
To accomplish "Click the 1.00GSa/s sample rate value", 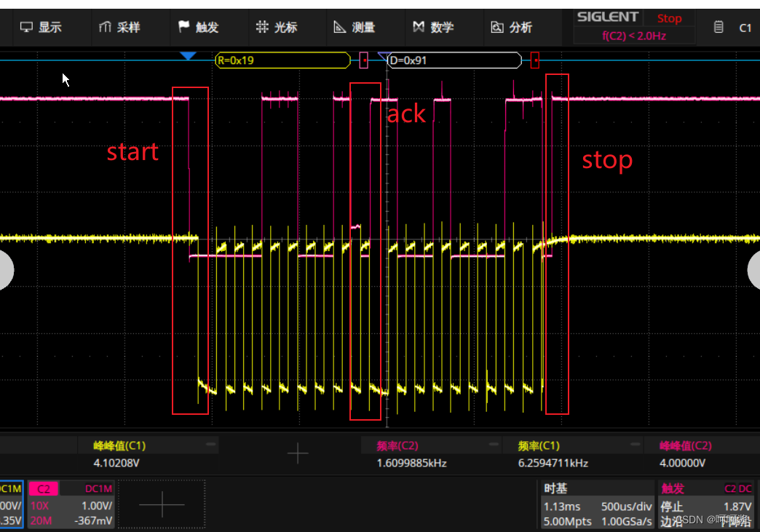I will click(x=626, y=521).
